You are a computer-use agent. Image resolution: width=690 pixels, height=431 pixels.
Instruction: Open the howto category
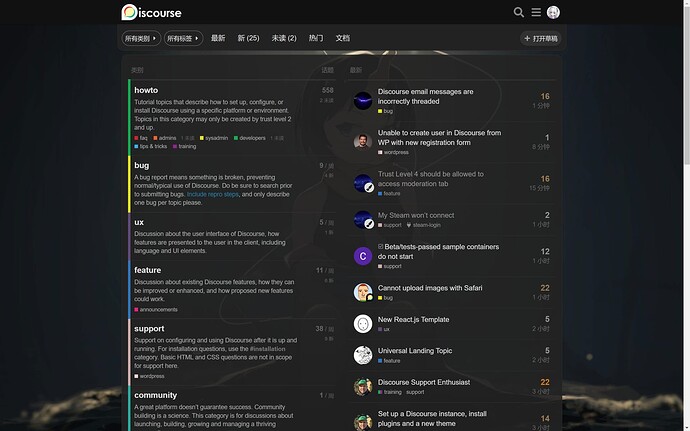[146, 90]
